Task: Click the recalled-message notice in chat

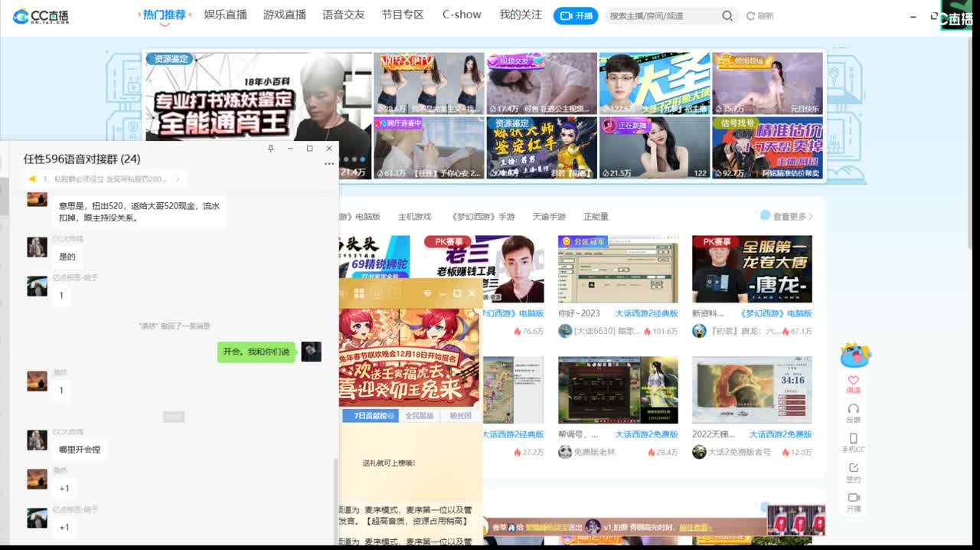Action: [x=174, y=326]
